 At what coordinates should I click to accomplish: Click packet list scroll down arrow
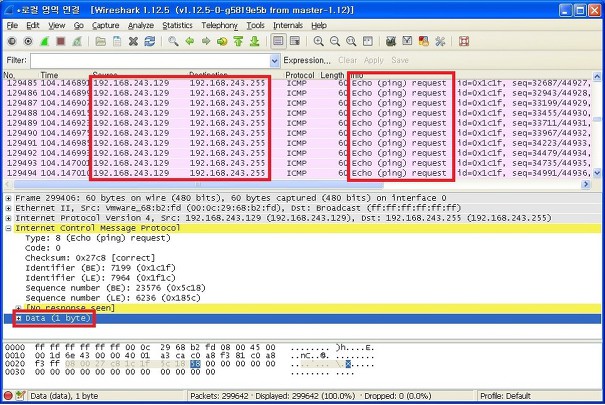pyautogui.click(x=597, y=172)
